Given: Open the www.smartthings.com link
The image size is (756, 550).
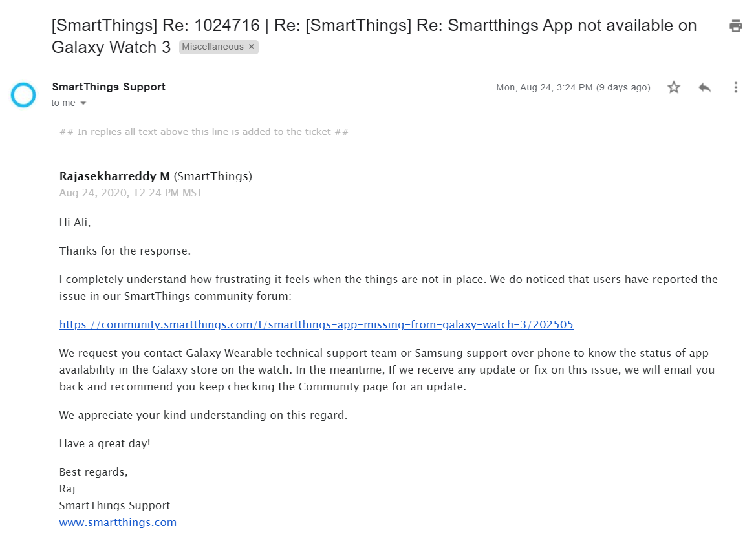Looking at the screenshot, I should [x=118, y=522].
